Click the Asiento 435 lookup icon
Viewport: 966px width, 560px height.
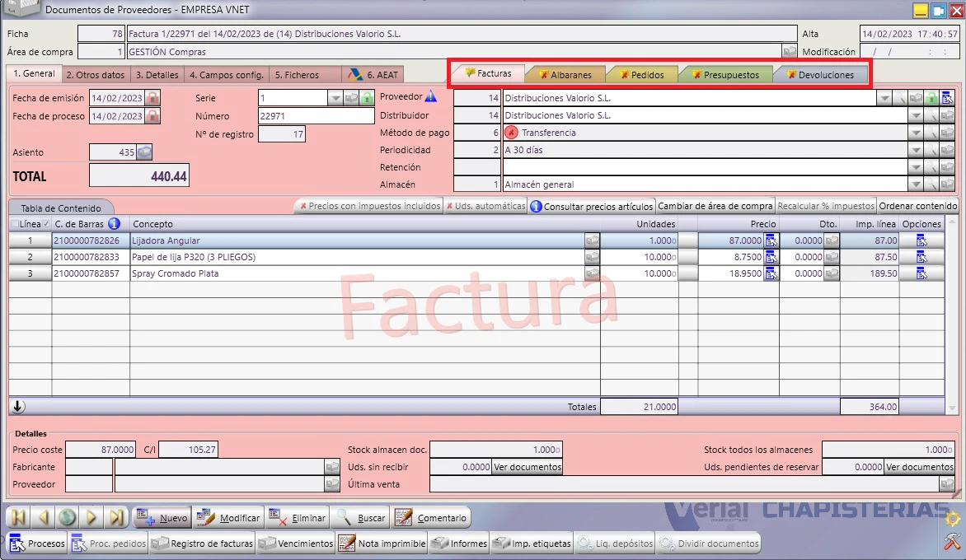(x=144, y=152)
